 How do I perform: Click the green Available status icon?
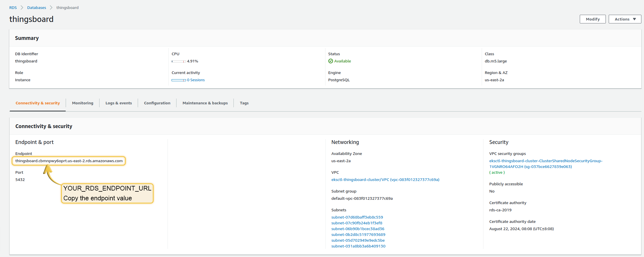[x=330, y=61]
